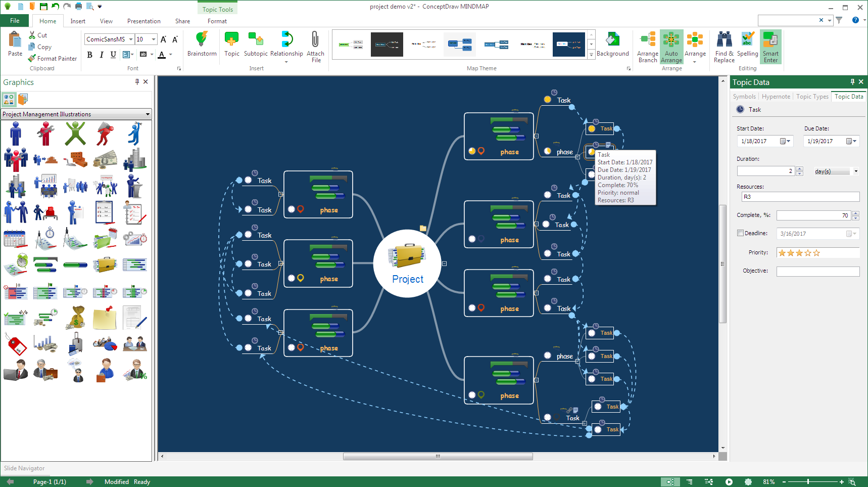Expand the Map Theme gallery
Viewport: 868px width, 487px height.
pos(591,55)
